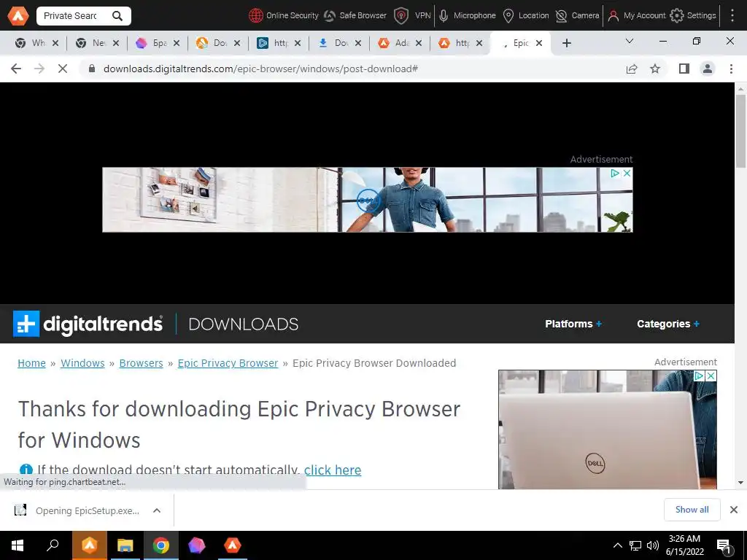The height and width of the screenshot is (560, 747).
Task: Click the AdChoices icon on sidebar ad
Action: point(699,376)
